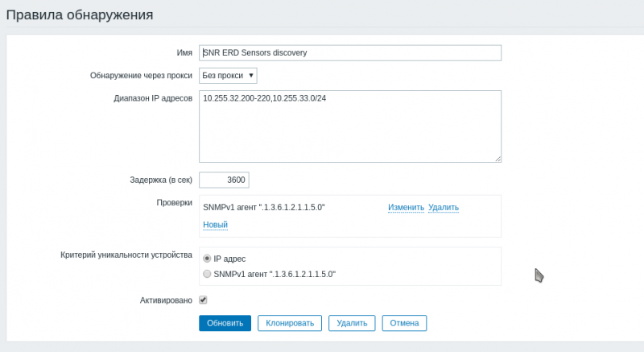Click Изменить link for SNMPv1 check

pos(406,208)
